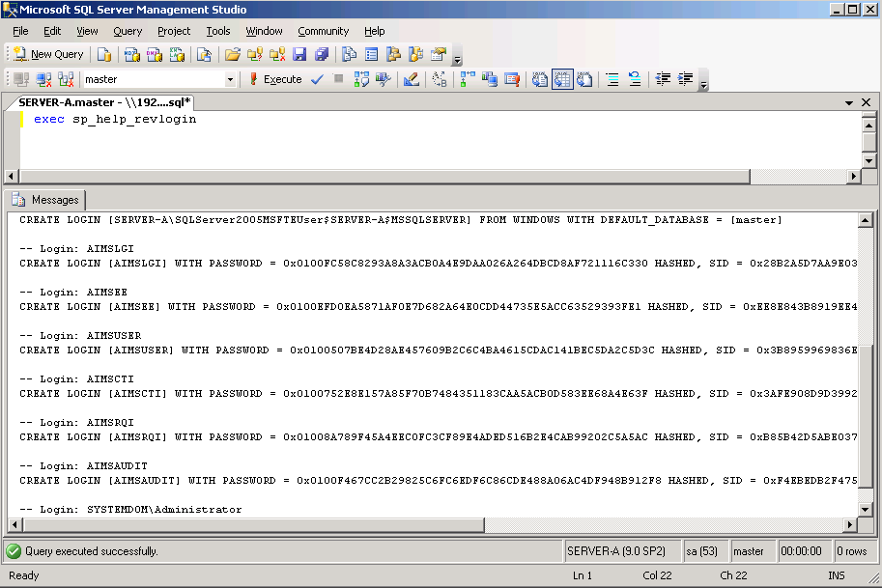Click the Disconnect query connection icon

click(41, 78)
